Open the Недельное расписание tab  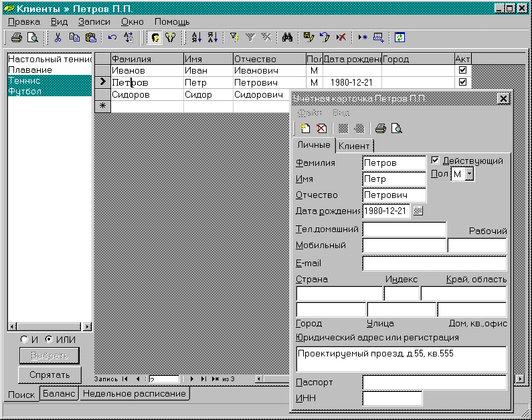(x=135, y=393)
